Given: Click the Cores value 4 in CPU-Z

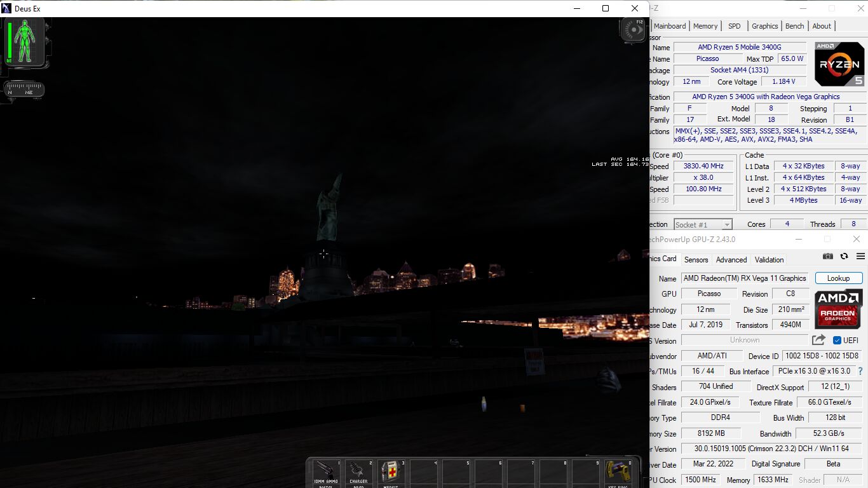Looking at the screenshot, I should 787,224.
